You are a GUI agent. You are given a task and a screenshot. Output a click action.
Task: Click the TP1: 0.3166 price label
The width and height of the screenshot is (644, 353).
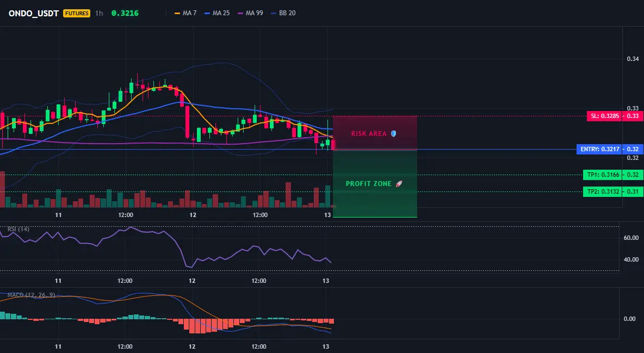(x=602, y=175)
